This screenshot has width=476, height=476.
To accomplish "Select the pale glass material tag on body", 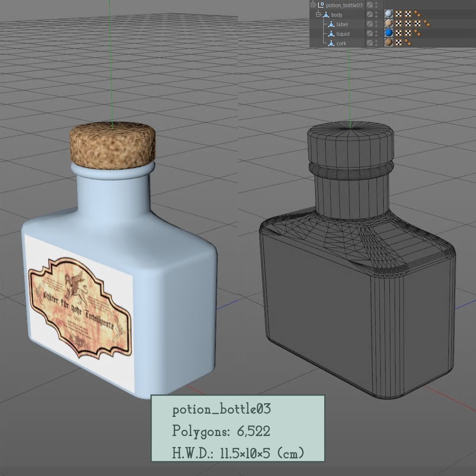I will (x=388, y=14).
